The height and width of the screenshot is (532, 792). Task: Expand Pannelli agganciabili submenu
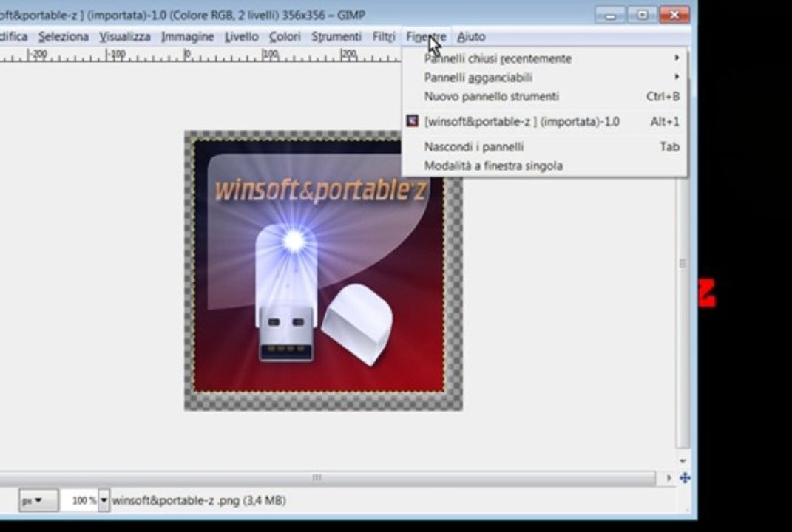pyautogui.click(x=544, y=78)
